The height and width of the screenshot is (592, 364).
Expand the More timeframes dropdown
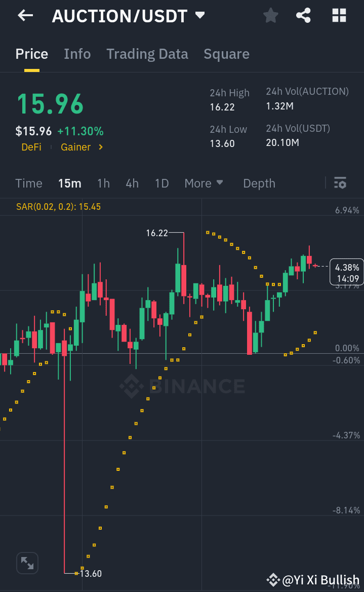[204, 183]
